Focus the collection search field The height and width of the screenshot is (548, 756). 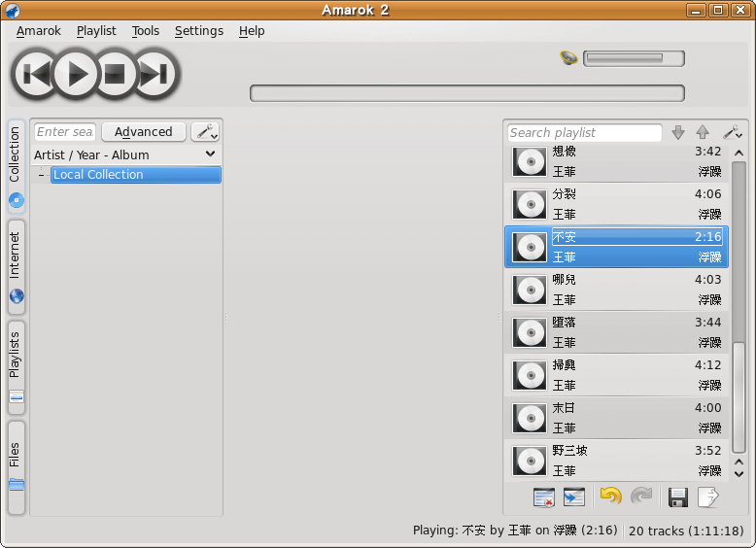coord(65,131)
